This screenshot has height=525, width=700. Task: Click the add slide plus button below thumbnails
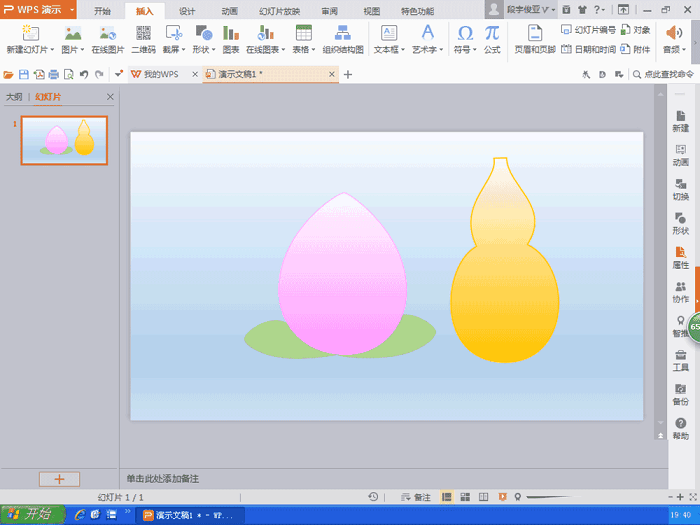point(59,479)
